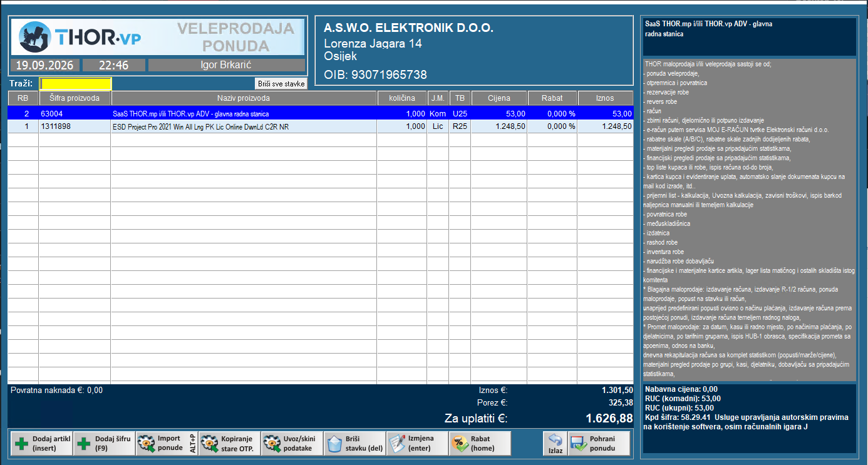Click the Nabavna cijena: 0,00 line
Screen dimensions: 868x465
(681, 389)
